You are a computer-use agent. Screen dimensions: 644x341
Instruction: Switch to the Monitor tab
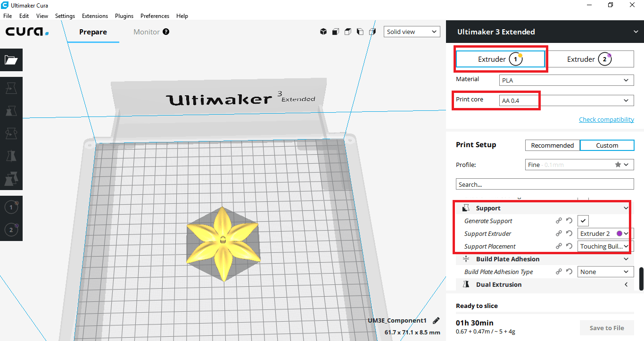pos(147,32)
